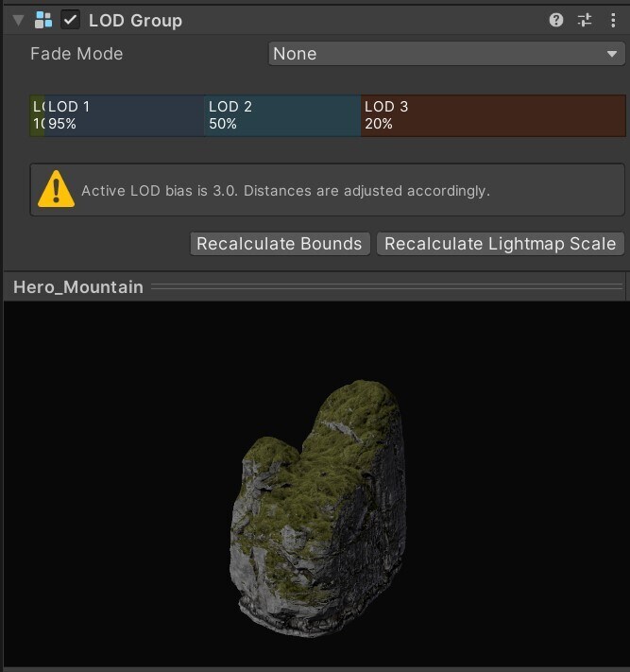This screenshot has width=630, height=672.
Task: Open the LOD Group help reference
Action: point(556,20)
